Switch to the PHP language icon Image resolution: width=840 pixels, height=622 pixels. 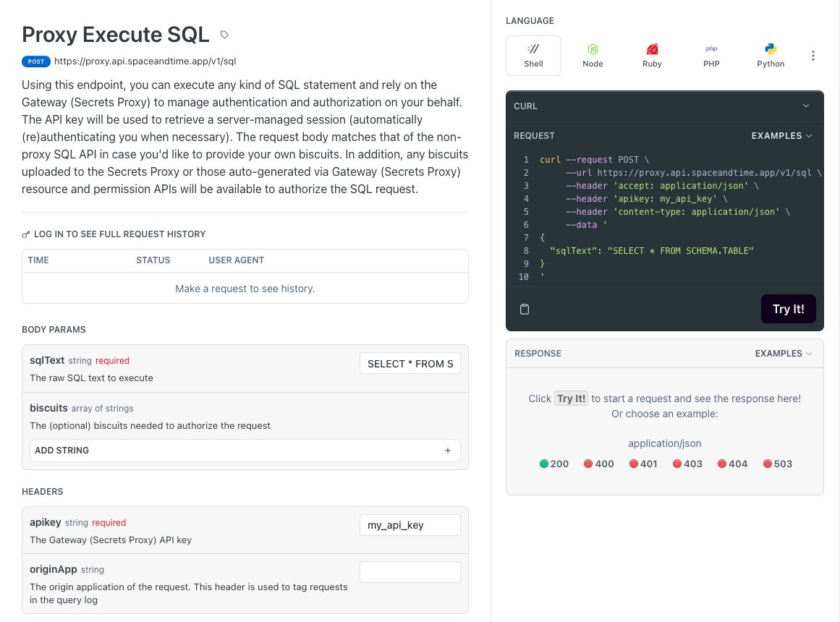tap(711, 48)
